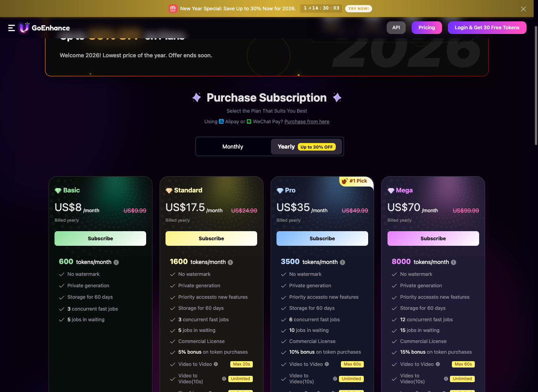Open the API page
Viewport: 538px width, 392px height.
tap(396, 28)
